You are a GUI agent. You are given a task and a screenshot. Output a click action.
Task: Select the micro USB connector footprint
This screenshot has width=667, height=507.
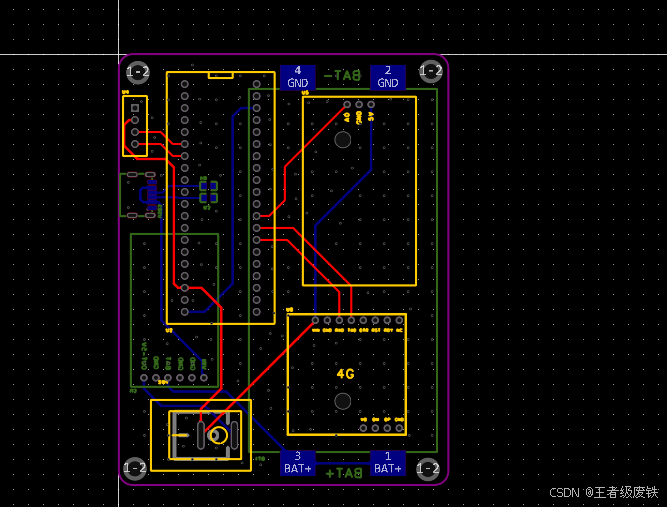139,195
